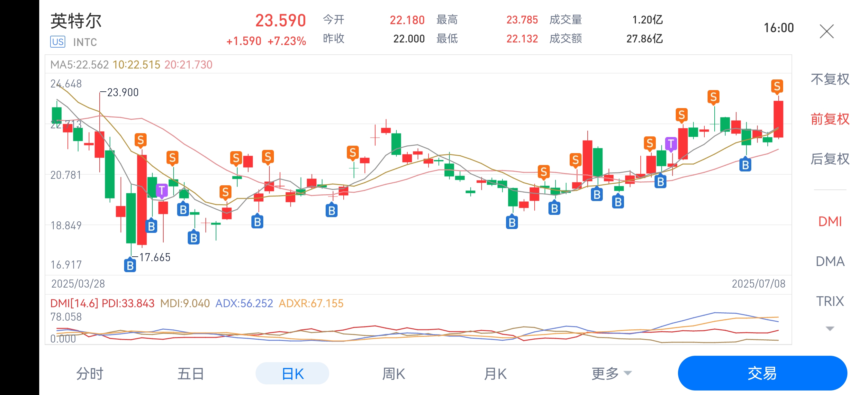Select 后复权 backward adjustment option

click(x=830, y=159)
